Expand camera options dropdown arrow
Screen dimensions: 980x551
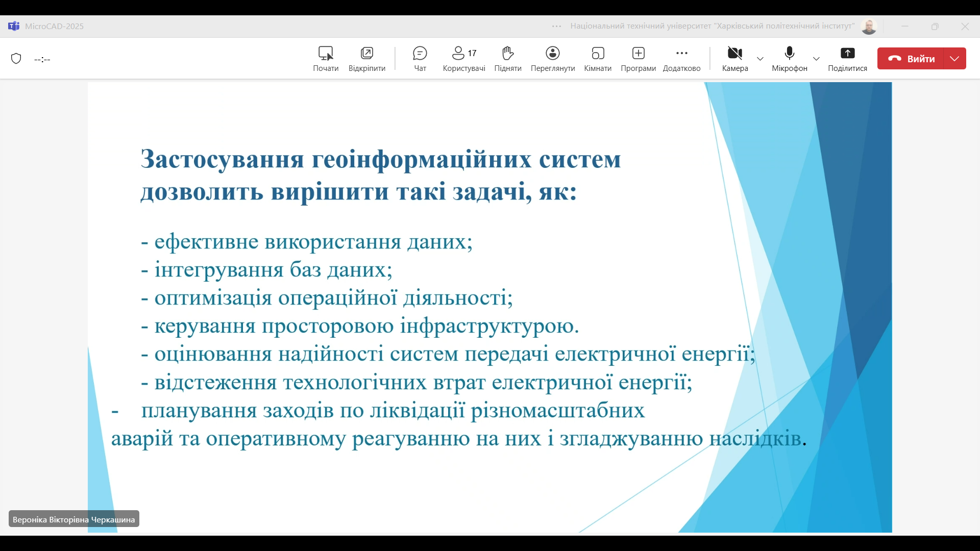click(x=760, y=59)
